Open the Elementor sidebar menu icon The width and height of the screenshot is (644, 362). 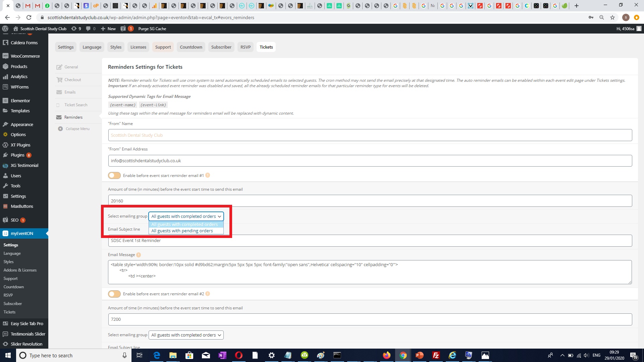coord(5,101)
